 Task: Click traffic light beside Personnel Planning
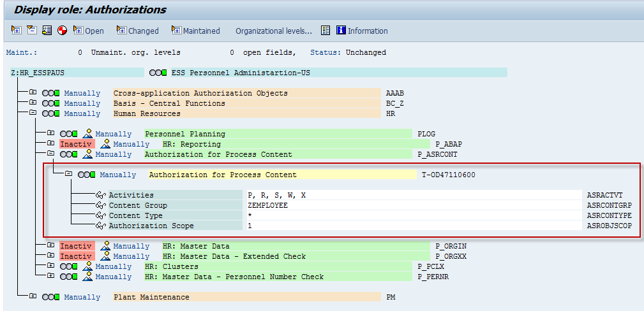pyautogui.click(x=68, y=134)
